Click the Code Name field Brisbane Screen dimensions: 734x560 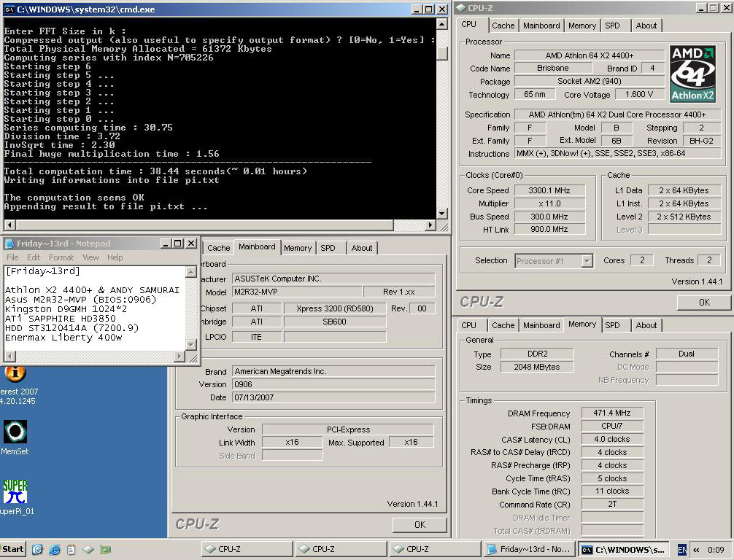click(x=553, y=69)
